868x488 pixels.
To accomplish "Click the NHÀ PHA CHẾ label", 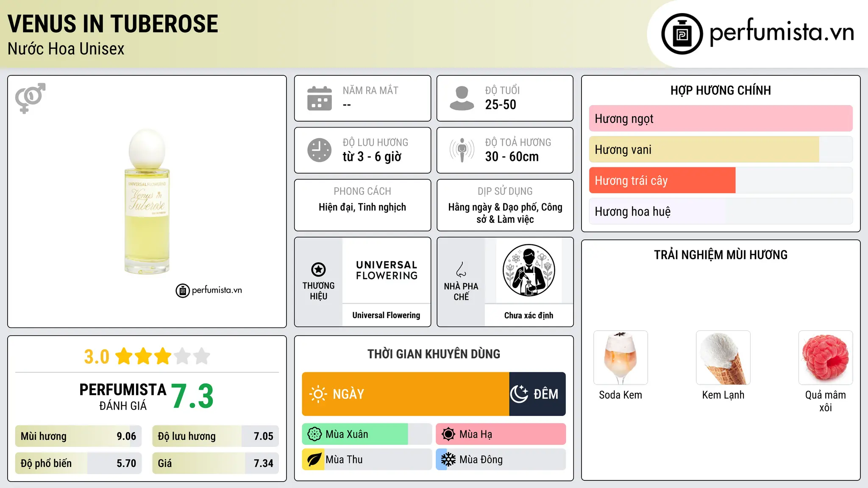I will point(461,291).
